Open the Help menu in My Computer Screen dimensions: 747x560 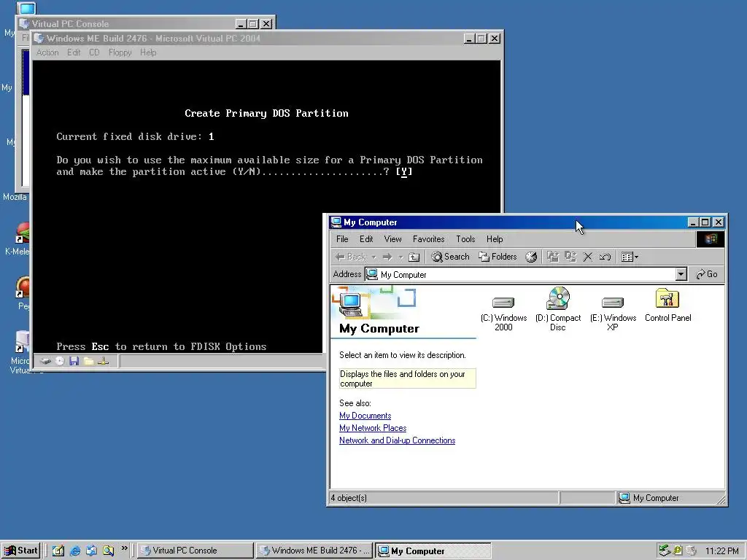click(x=495, y=239)
